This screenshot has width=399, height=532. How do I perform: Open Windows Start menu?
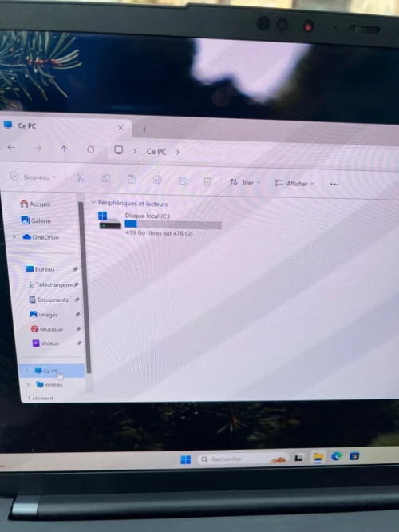tap(185, 460)
